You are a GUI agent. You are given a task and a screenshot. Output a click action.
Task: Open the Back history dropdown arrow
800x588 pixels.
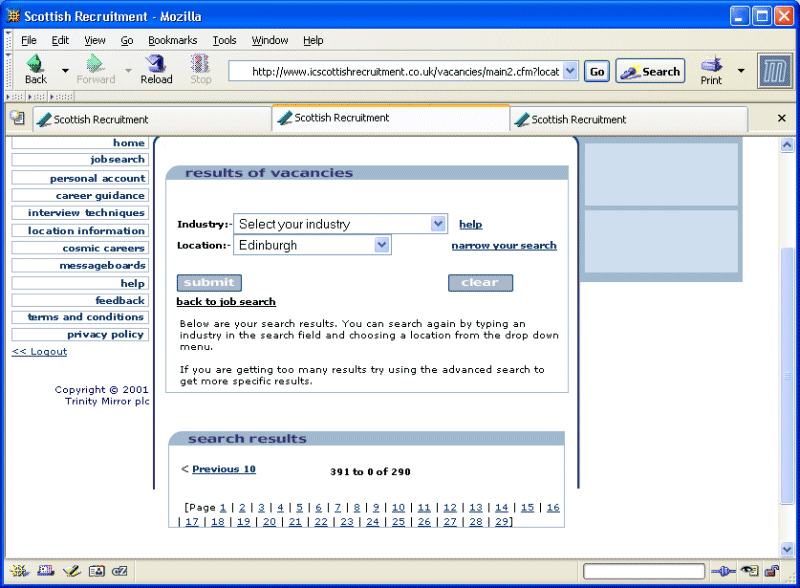point(65,70)
